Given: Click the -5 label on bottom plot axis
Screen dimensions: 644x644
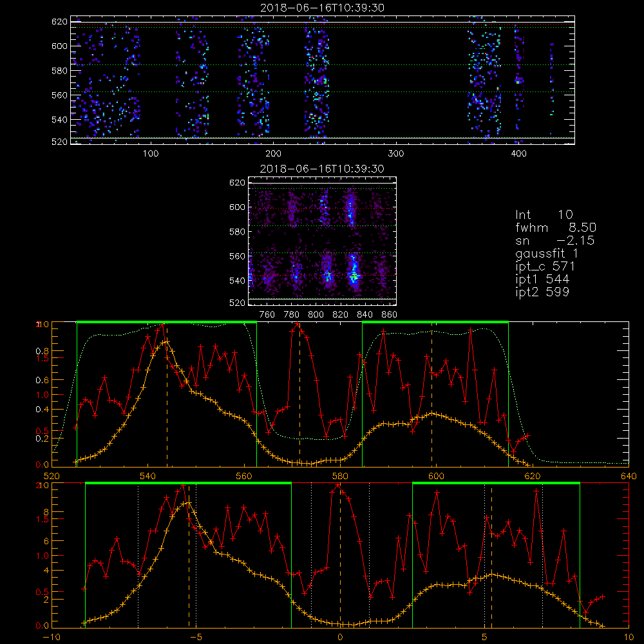Looking at the screenshot, I should click(x=196, y=638).
